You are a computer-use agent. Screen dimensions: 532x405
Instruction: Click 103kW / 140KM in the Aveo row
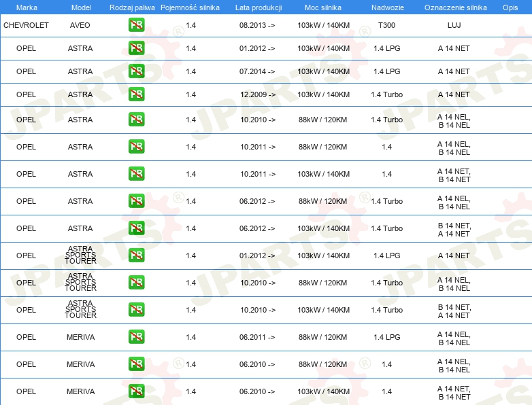[x=323, y=25]
